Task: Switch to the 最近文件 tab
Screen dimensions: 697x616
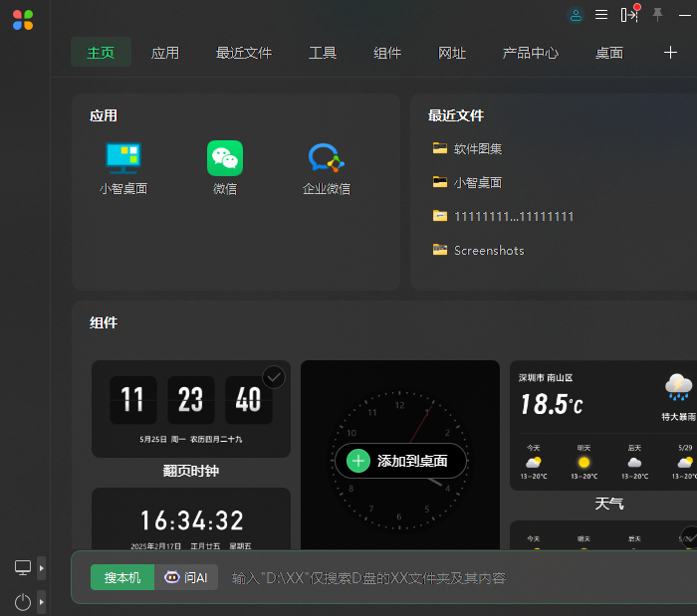Action: 244,53
